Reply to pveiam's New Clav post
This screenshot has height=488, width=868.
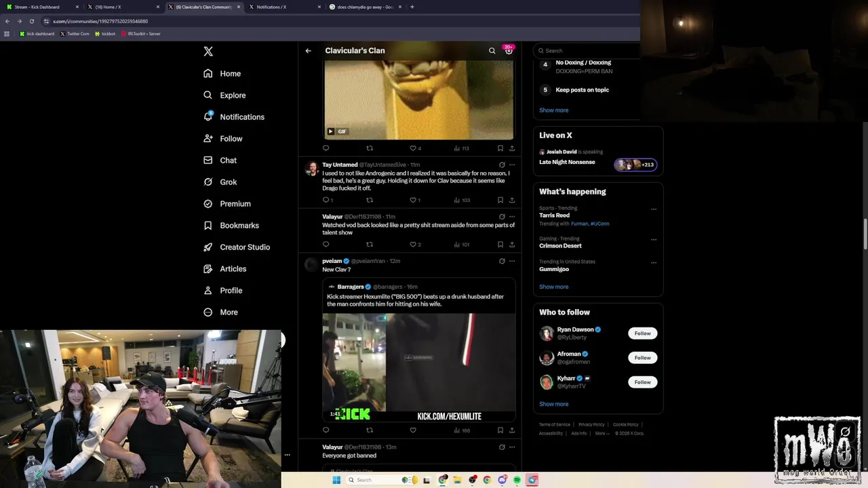coord(326,430)
